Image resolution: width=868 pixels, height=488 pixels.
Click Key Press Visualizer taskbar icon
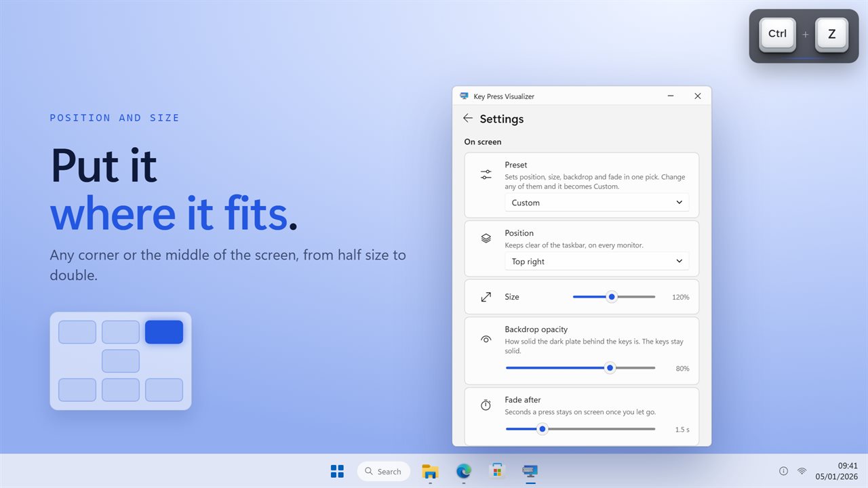[530, 471]
